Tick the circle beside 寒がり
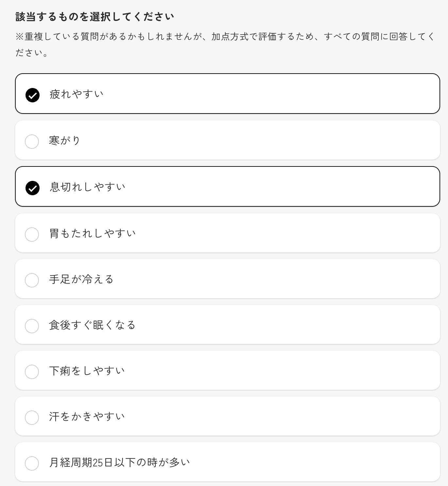 [32, 142]
